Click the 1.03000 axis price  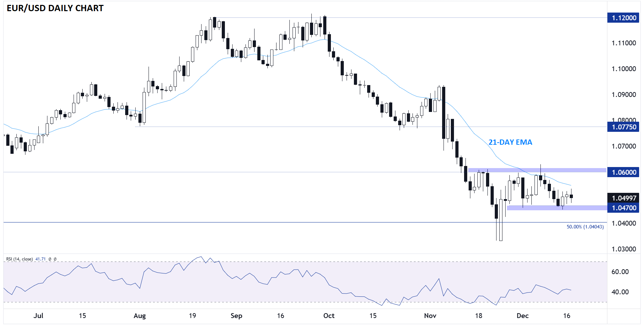coord(624,249)
